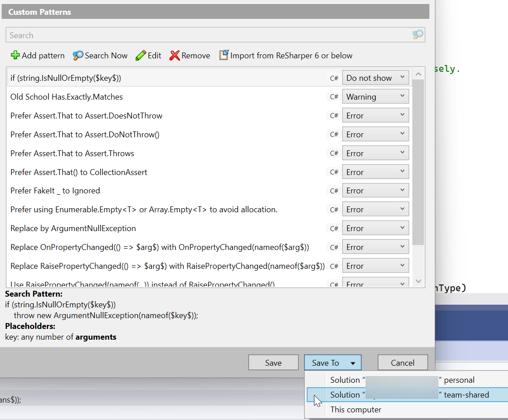
Task: Open the Save To dropdown arrow
Action: [x=353, y=363]
